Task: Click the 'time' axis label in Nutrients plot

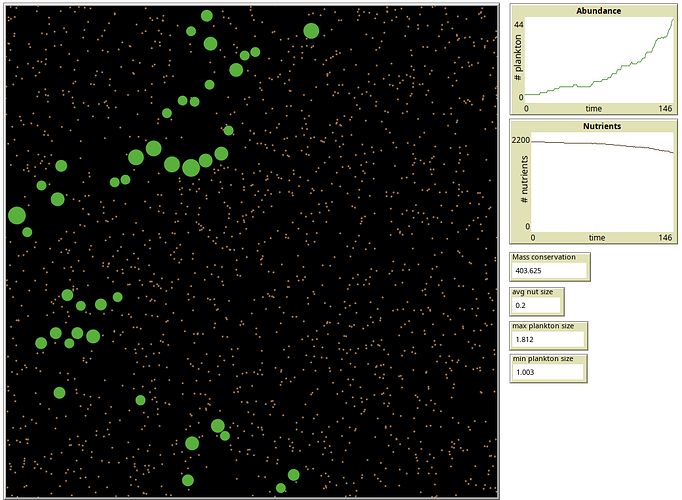Action: point(597,237)
